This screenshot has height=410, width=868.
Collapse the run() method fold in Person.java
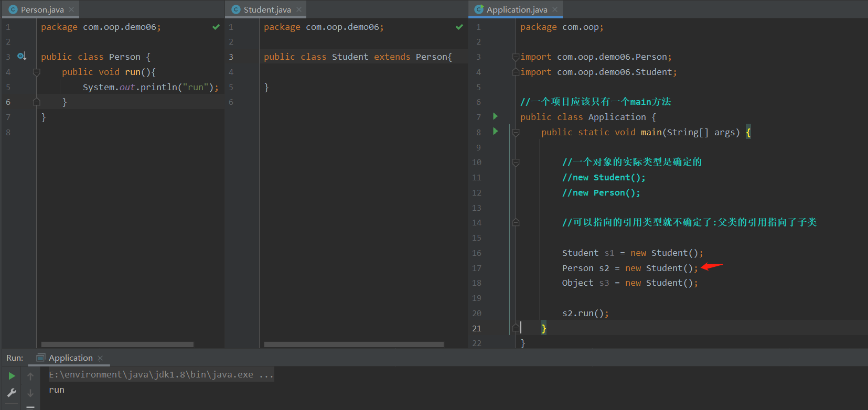37,72
